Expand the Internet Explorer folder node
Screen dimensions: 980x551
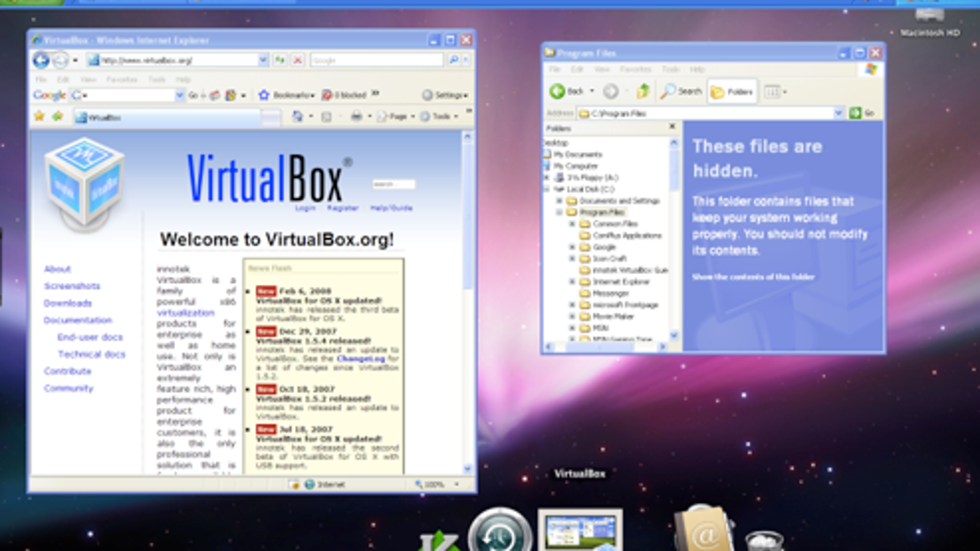(572, 282)
